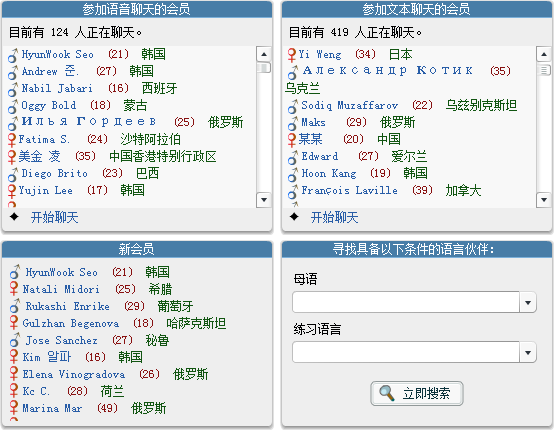557x430 pixels.
Task: Click male icon next to Andrew 준
Action: click(13, 72)
